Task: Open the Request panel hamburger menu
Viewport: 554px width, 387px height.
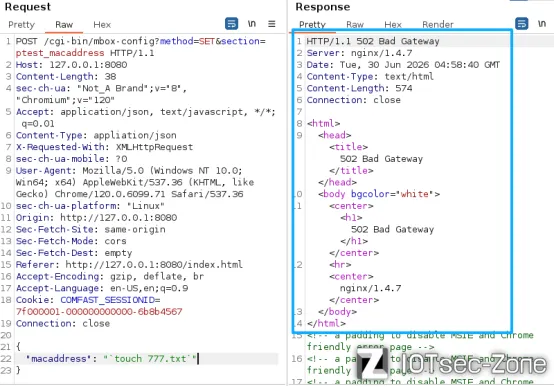Action: (271, 24)
